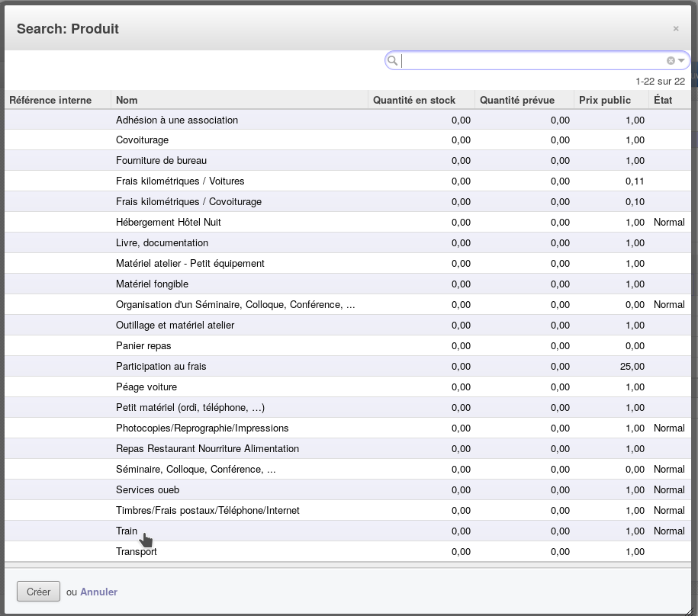Screen dimensions: 698x616
Task: Click Normal state in Hébergement Hôtel Nuit row
Action: (669, 223)
